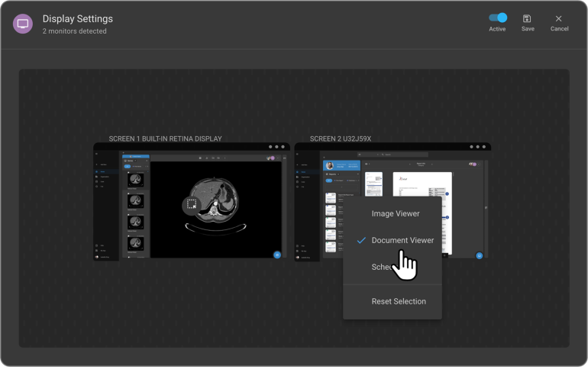588x367 pixels.
Task: Click the blue checkmark beside Document Viewer
Action: click(x=361, y=240)
